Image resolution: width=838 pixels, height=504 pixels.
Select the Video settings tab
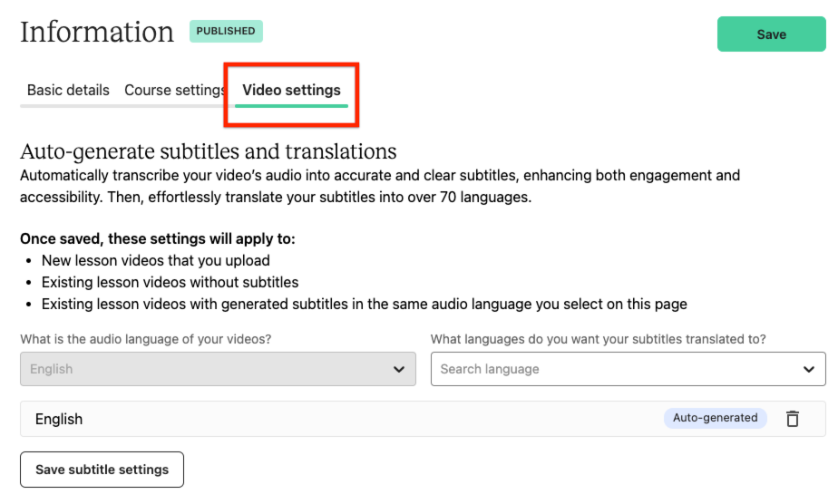click(x=291, y=90)
